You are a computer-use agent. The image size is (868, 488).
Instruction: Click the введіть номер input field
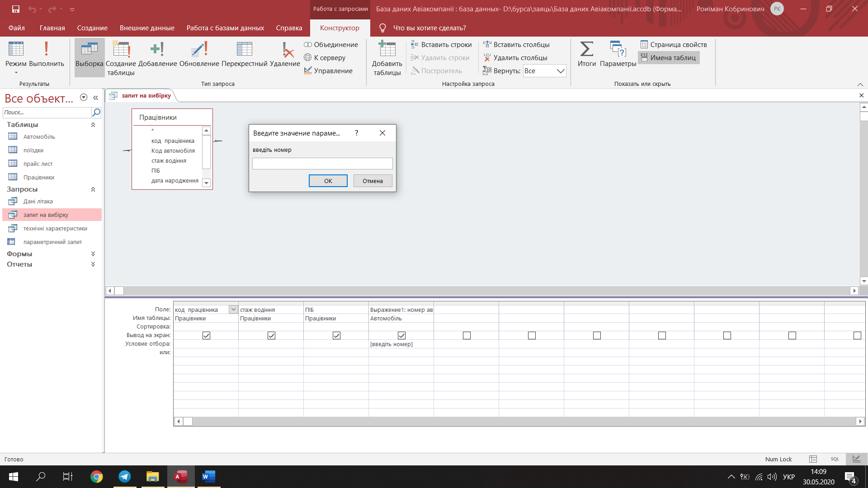tap(322, 164)
